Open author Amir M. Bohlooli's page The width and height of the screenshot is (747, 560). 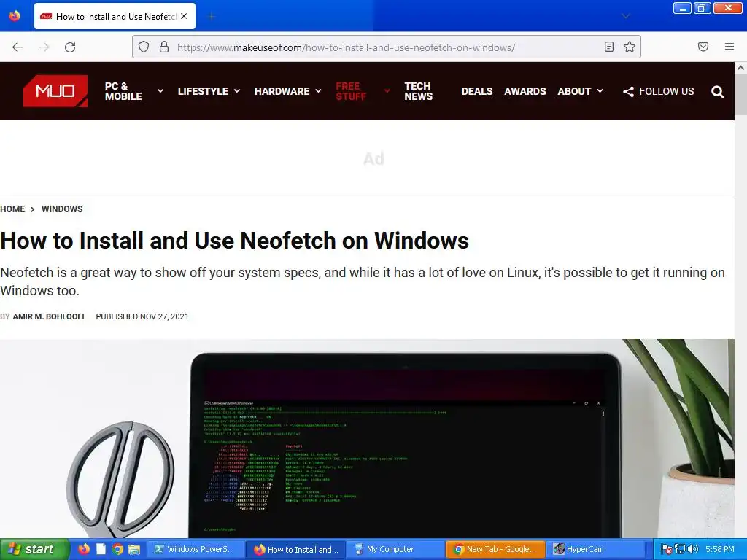point(49,316)
